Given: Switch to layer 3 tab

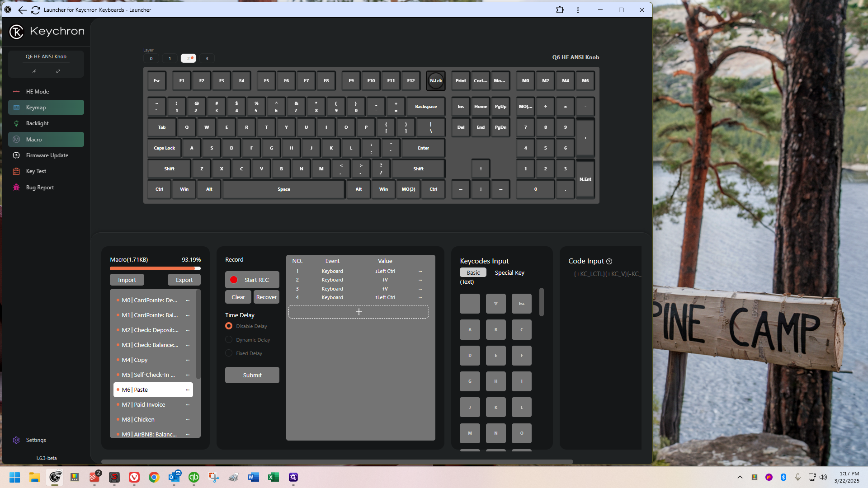Looking at the screenshot, I should tap(207, 58).
